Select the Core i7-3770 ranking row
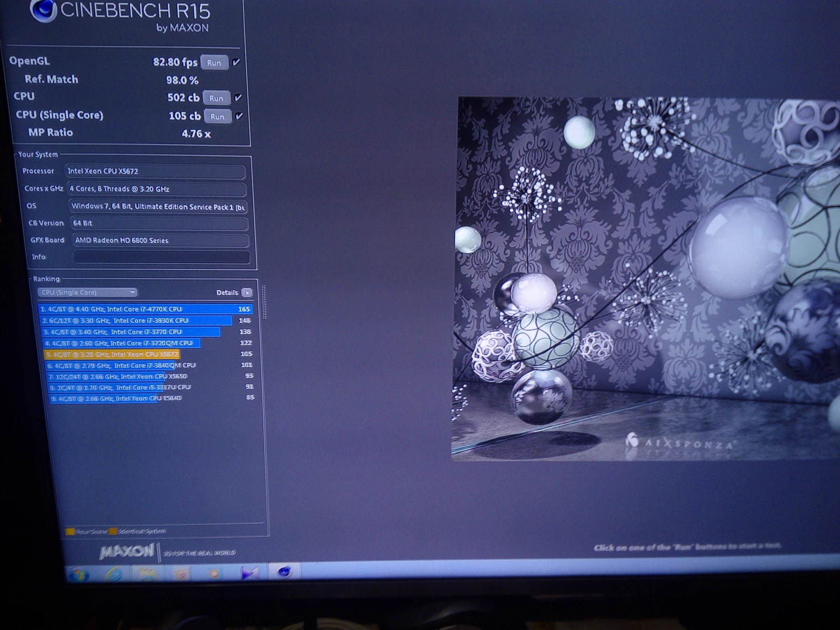Image resolution: width=840 pixels, height=630 pixels. [147, 332]
